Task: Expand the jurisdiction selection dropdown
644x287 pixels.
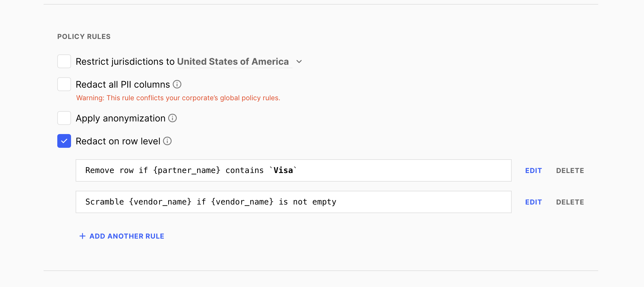Action: 299,62
